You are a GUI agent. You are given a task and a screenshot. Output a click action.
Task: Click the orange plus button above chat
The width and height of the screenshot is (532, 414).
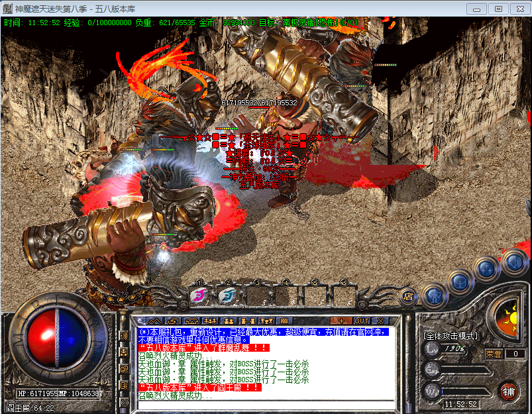(341, 321)
